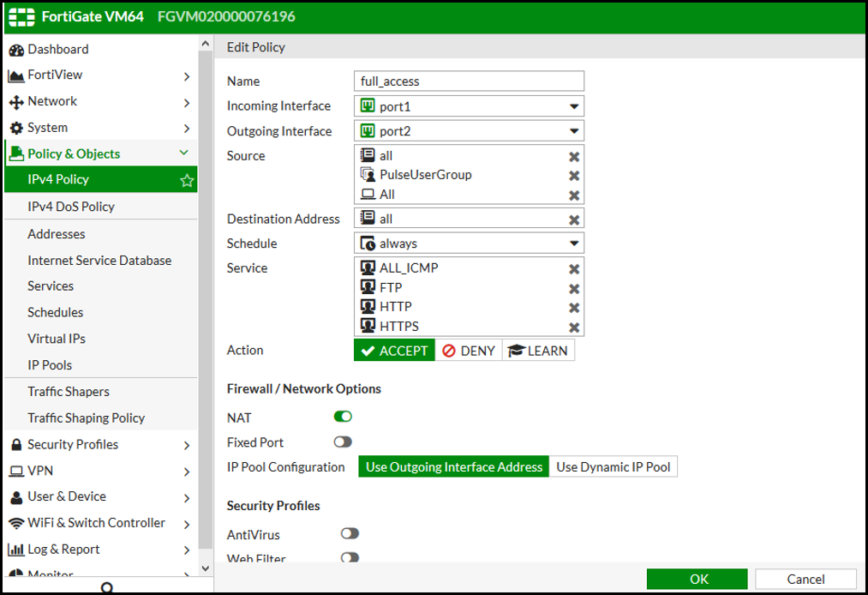Select the DENY action
The width and height of the screenshot is (868, 595).
pyautogui.click(x=469, y=351)
